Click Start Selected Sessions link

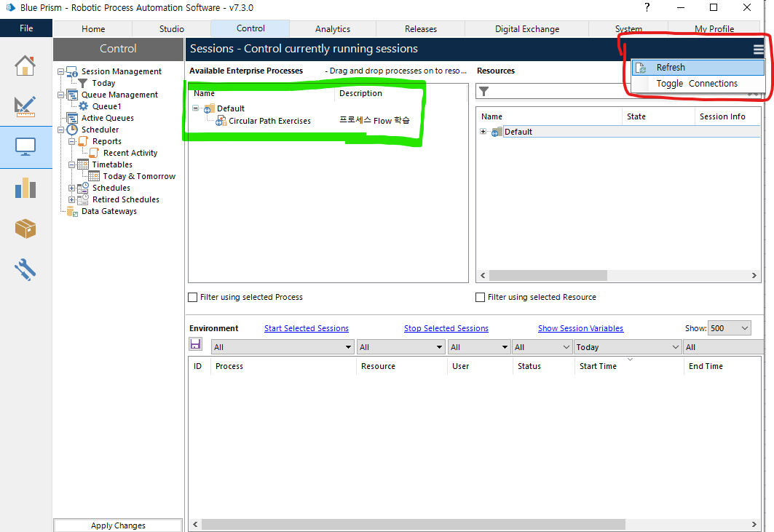(306, 328)
